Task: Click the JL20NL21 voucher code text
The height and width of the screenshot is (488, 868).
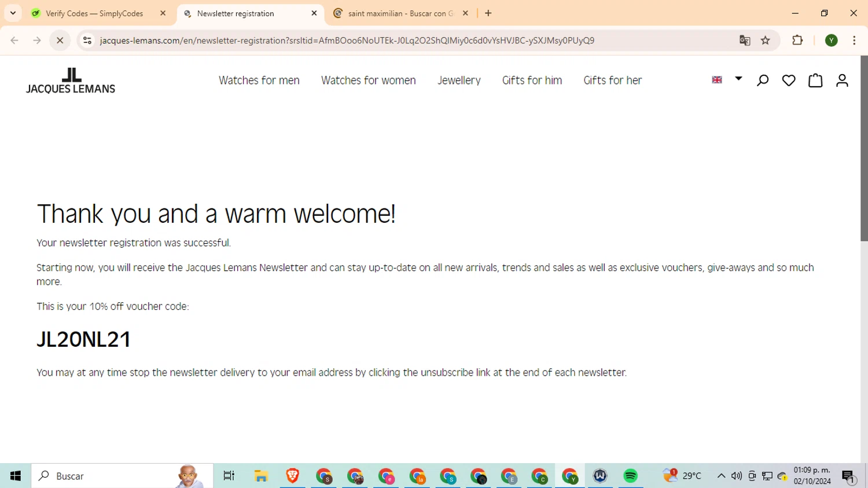Action: point(84,340)
